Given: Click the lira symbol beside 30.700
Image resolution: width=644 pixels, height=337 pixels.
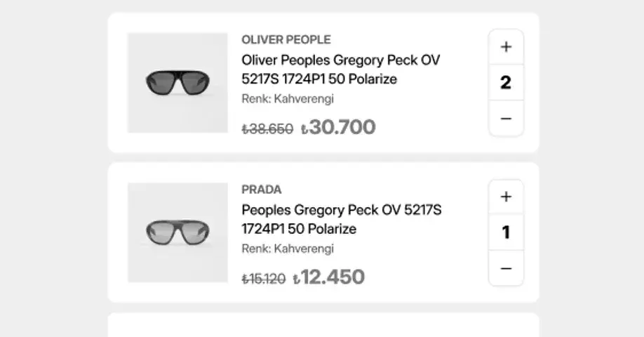Looking at the screenshot, I should pyautogui.click(x=304, y=129).
